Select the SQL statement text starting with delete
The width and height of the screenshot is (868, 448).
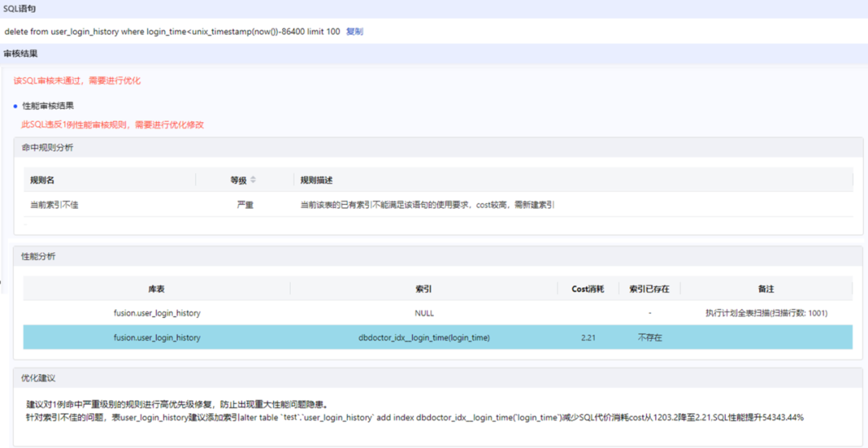(x=172, y=31)
